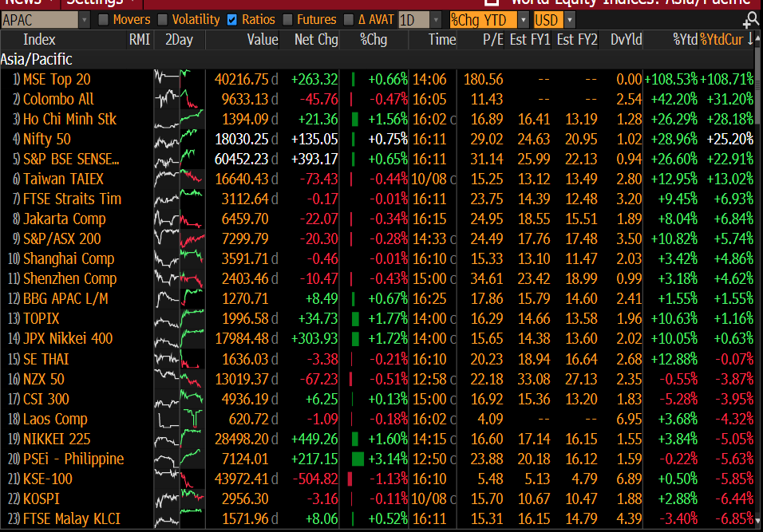The width and height of the screenshot is (763, 532).
Task: Sort by the Value column header
Action: (x=263, y=40)
